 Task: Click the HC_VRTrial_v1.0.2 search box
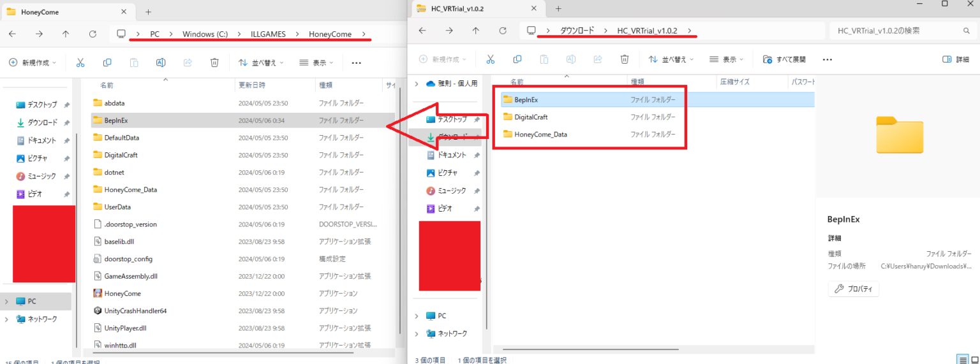click(896, 31)
